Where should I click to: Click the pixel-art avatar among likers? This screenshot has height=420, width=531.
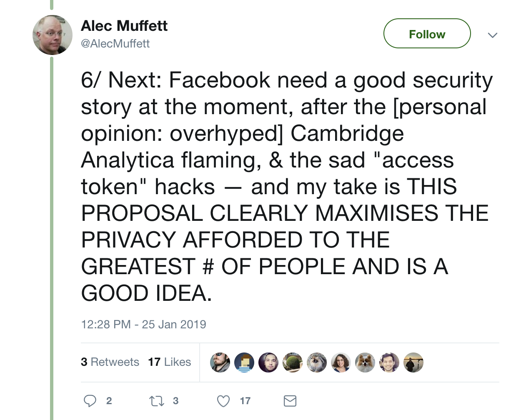coord(244,362)
